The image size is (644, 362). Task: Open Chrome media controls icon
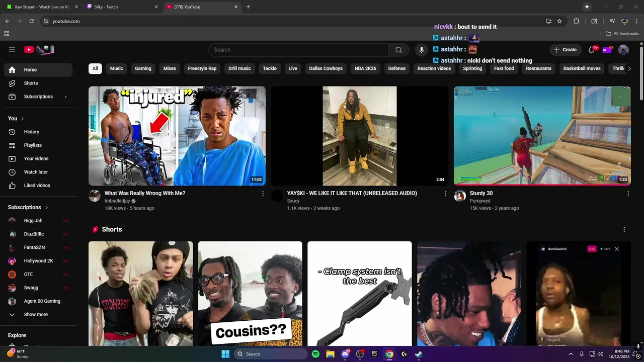pyautogui.click(x=612, y=21)
